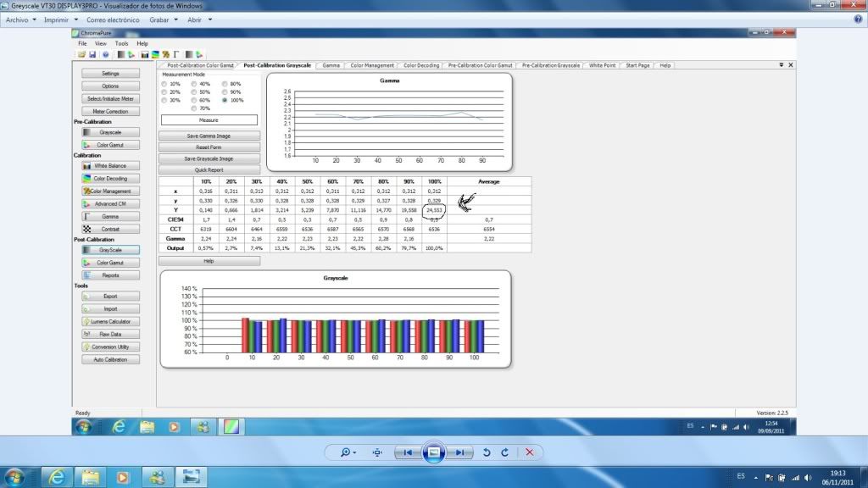Image resolution: width=868 pixels, height=488 pixels.
Task: Click the open-folder icon in ChromaPure's toolbar
Action: [x=81, y=55]
